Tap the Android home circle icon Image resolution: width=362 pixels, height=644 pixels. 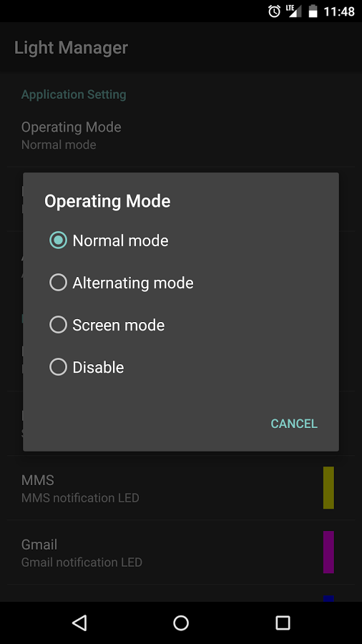pyautogui.click(x=180, y=623)
